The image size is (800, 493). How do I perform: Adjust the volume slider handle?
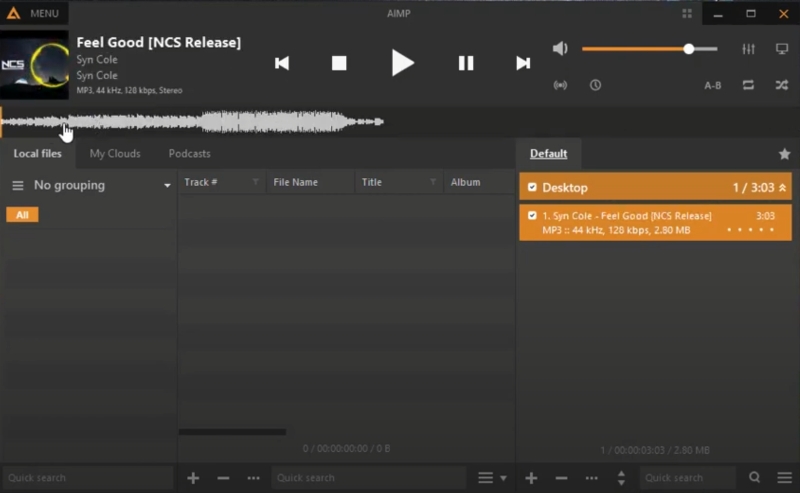689,49
